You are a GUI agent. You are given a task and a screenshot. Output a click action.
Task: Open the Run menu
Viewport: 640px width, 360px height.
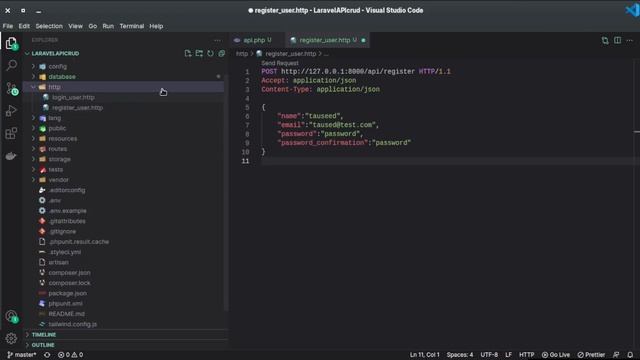pos(108,26)
